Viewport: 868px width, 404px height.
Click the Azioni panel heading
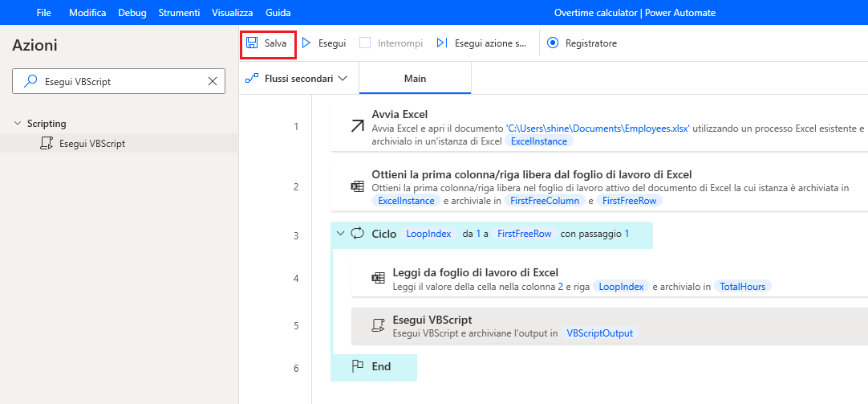pos(34,46)
